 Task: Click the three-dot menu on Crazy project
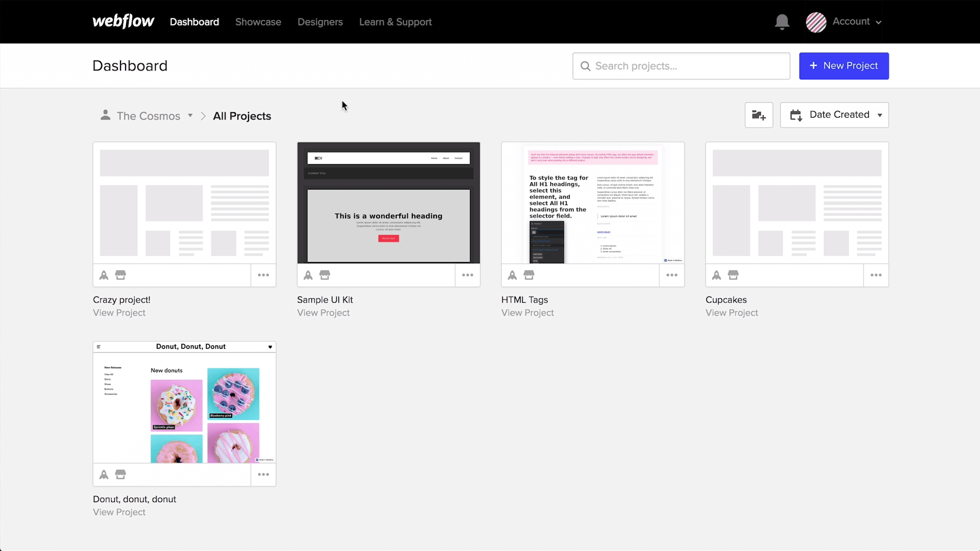point(263,274)
